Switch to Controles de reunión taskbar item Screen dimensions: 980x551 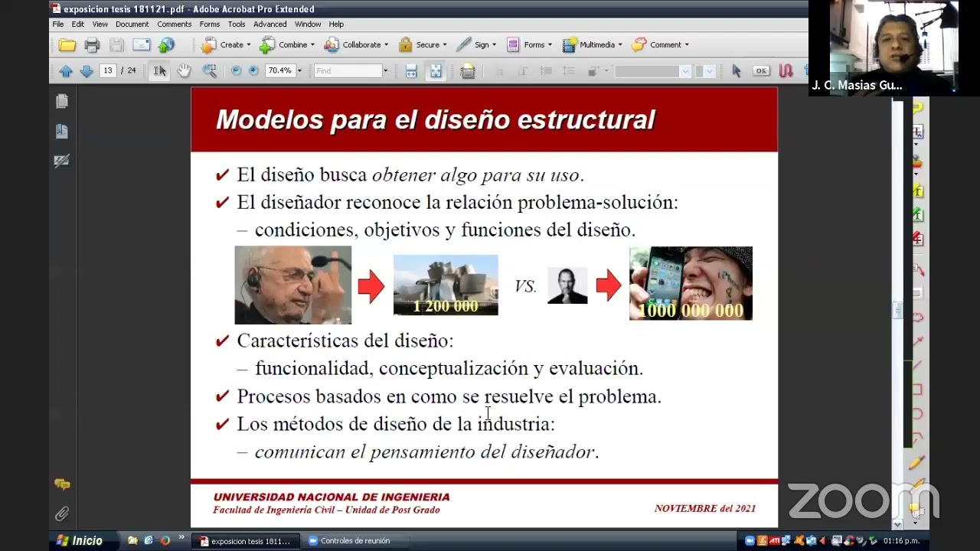pos(356,541)
